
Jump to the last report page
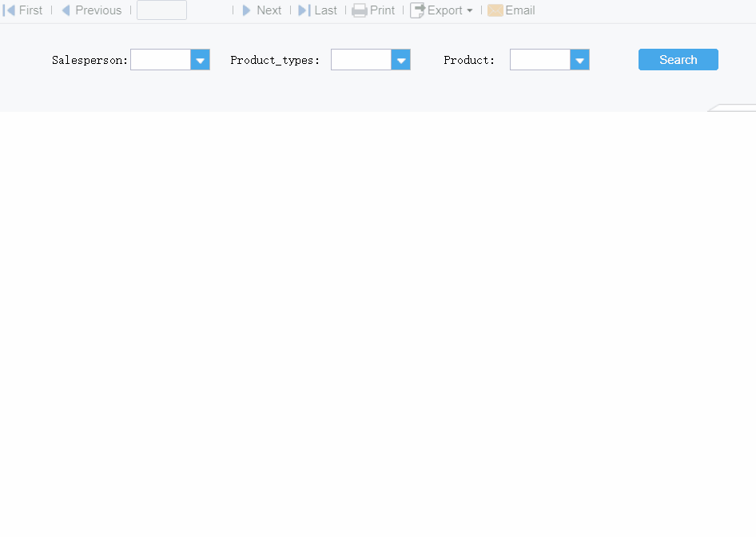(318, 10)
